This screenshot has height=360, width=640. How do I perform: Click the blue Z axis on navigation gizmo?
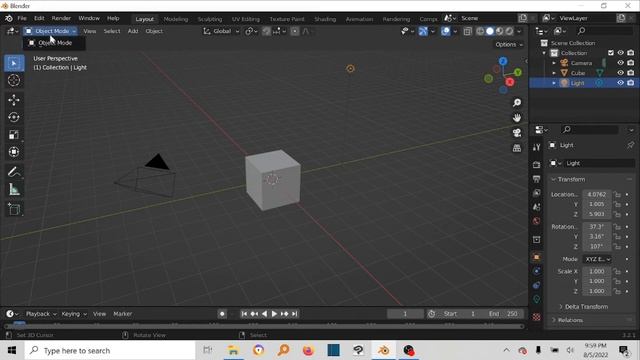tap(503, 61)
